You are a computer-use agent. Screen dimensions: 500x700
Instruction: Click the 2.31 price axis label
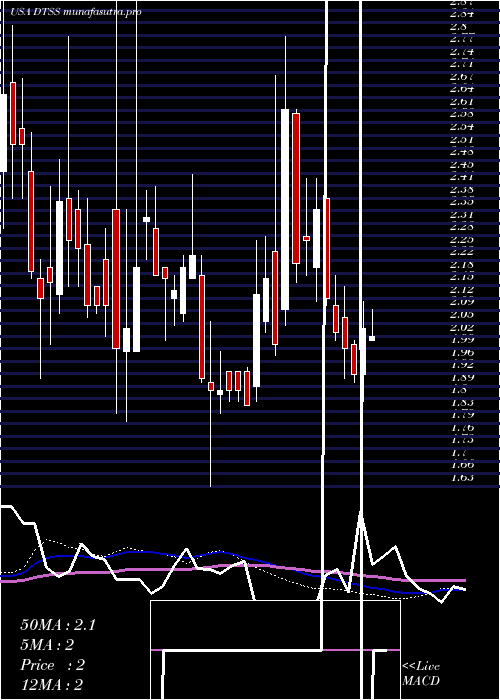pyautogui.click(x=462, y=214)
